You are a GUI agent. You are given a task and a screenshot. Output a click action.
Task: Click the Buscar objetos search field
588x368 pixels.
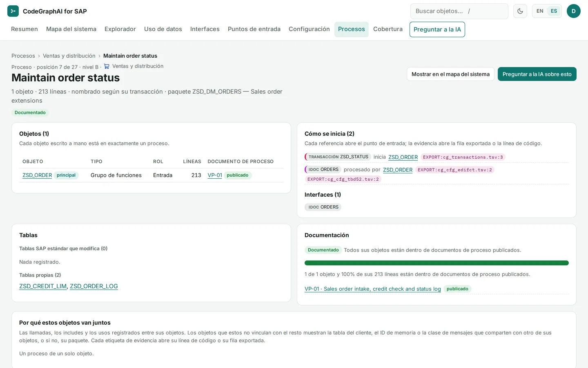pyautogui.click(x=459, y=11)
